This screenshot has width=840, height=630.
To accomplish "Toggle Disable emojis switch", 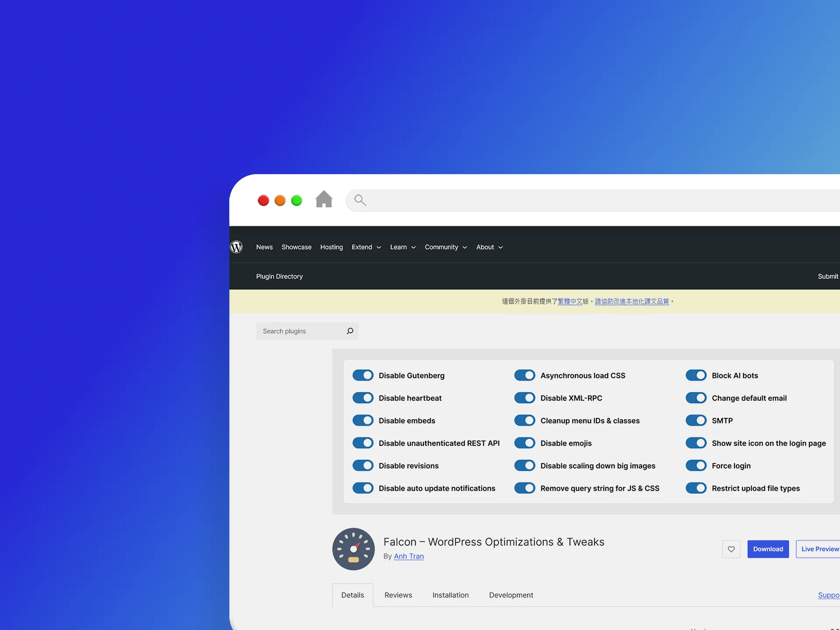I will coord(525,443).
